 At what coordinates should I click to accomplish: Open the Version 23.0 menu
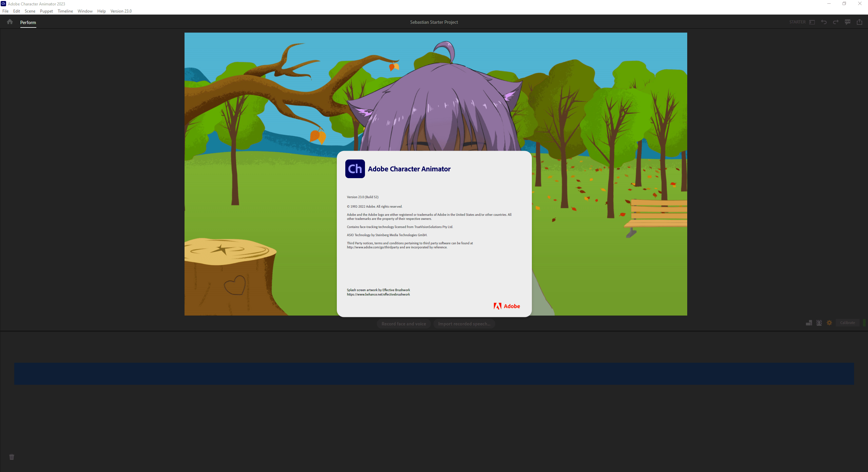(121, 11)
